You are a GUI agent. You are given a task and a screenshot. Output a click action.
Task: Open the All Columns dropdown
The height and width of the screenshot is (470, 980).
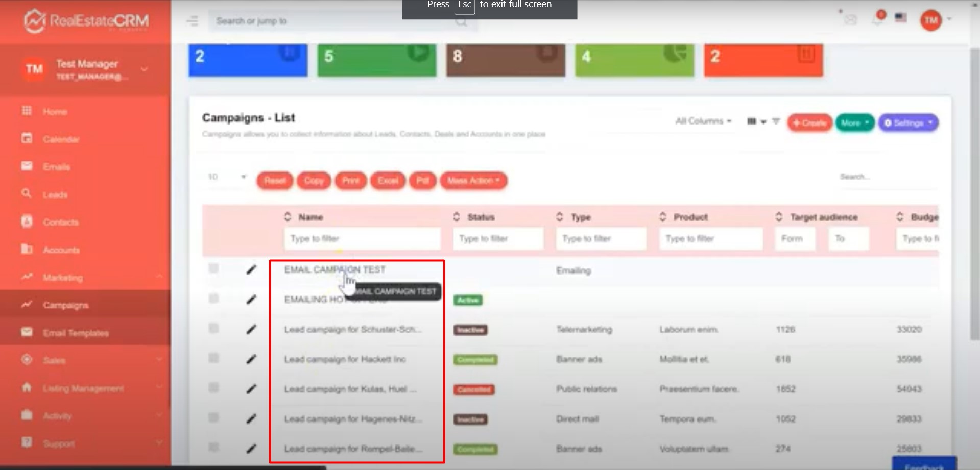(703, 121)
